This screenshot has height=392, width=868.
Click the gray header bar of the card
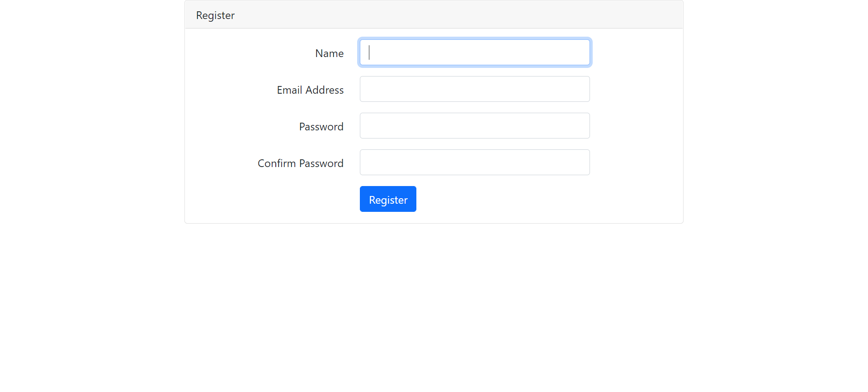click(452, 15)
